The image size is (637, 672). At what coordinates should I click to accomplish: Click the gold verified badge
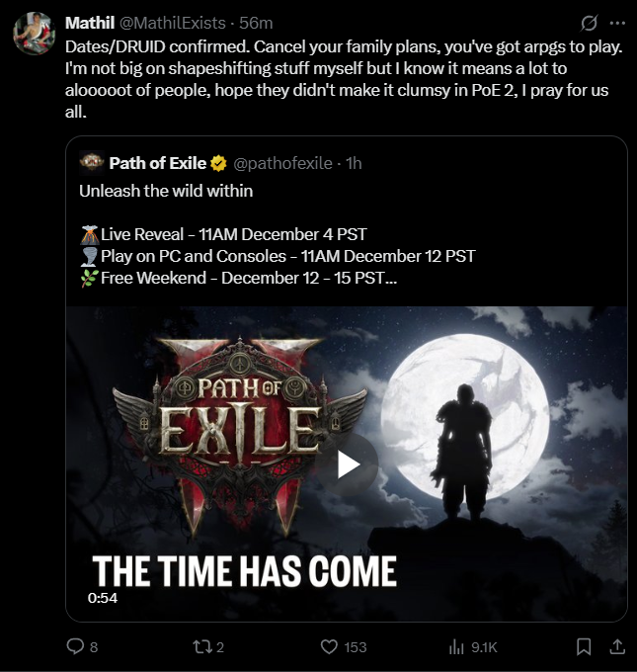click(218, 163)
